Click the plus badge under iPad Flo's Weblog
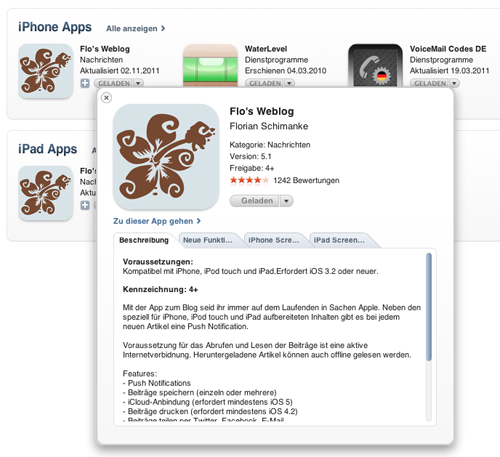The height and width of the screenshot is (457, 500). [85, 205]
